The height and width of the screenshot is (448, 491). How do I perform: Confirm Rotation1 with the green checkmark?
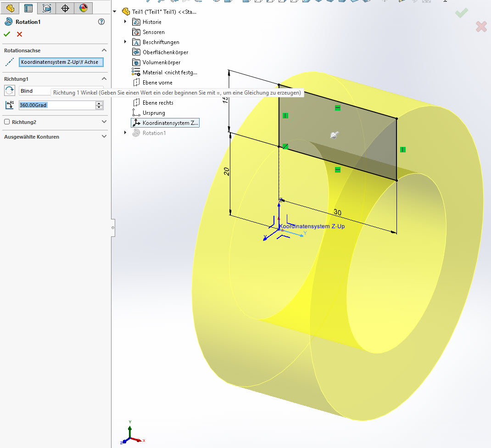point(7,34)
